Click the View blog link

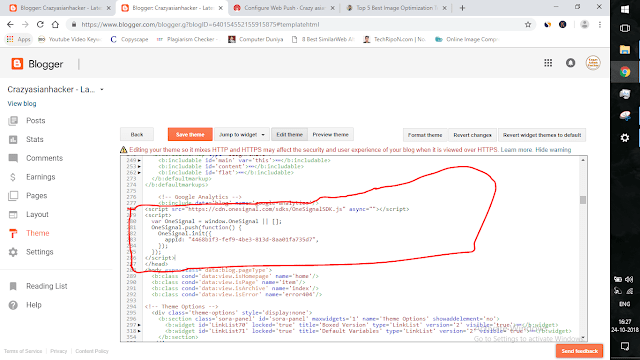(x=22, y=104)
